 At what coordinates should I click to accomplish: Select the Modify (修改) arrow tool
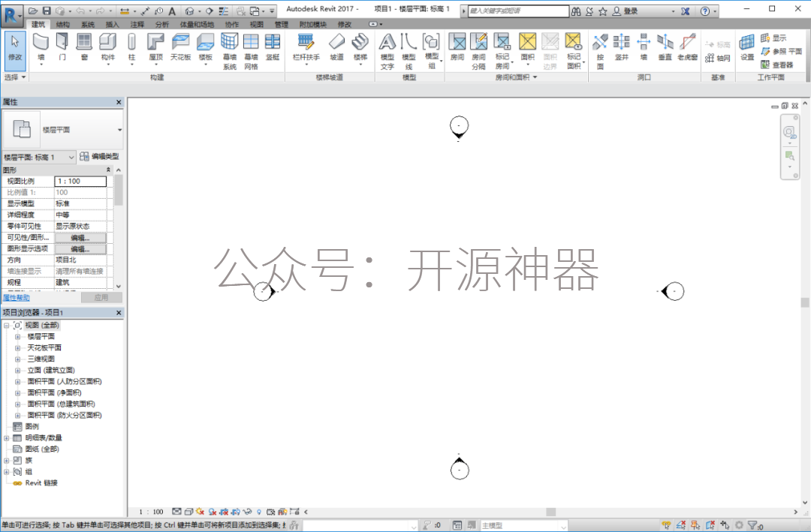15,51
